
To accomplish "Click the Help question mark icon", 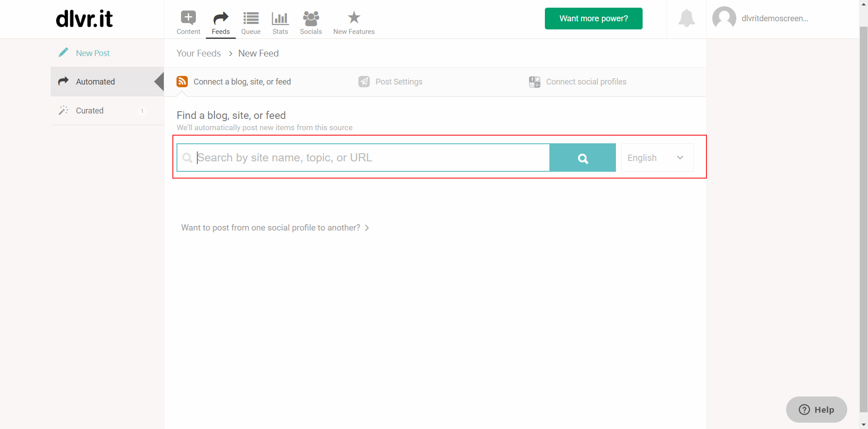I will tap(804, 410).
